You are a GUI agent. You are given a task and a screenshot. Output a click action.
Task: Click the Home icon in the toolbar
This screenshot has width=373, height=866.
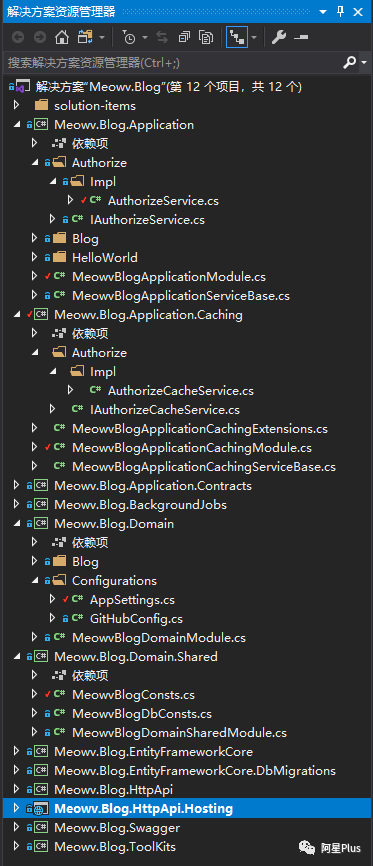(62, 38)
